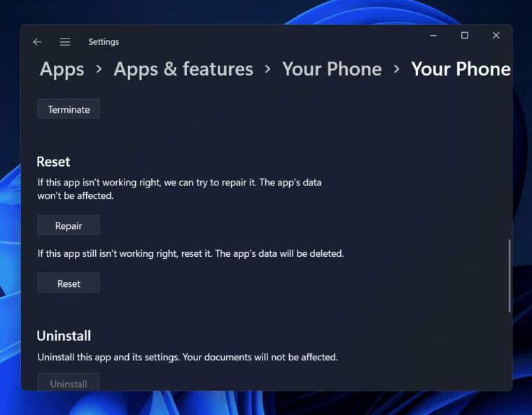532x415 pixels.
Task: Close the Settings window
Action: click(x=496, y=35)
